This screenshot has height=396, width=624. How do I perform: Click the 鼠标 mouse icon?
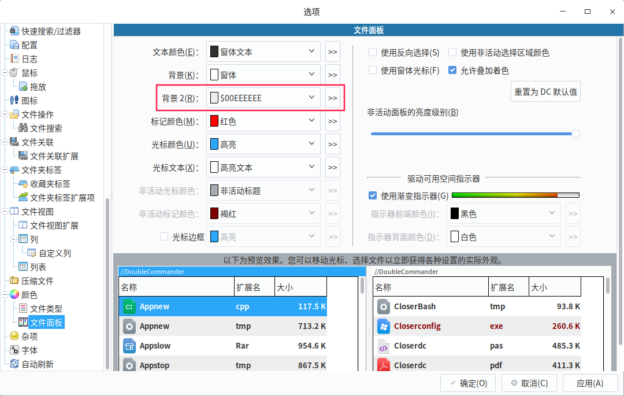coord(14,73)
